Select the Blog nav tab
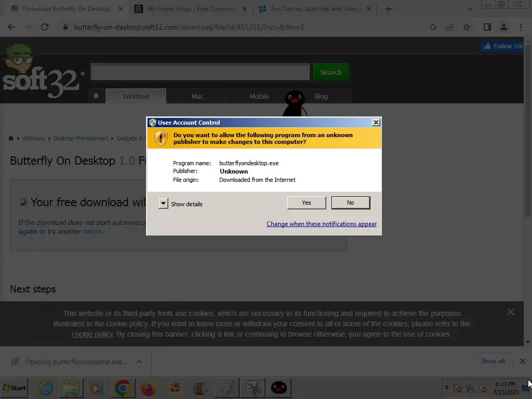The height and width of the screenshot is (399, 532). click(321, 96)
